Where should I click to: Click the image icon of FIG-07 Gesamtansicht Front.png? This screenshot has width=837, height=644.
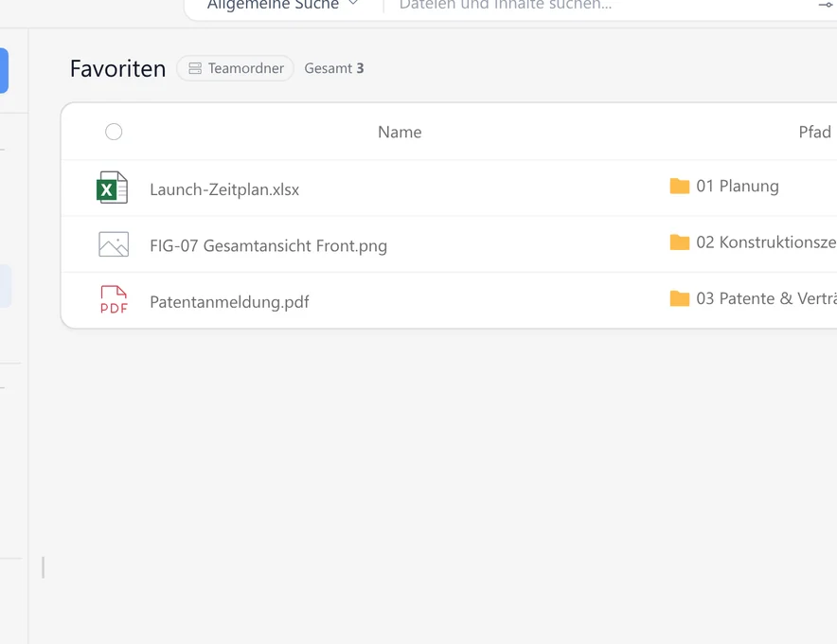114,244
